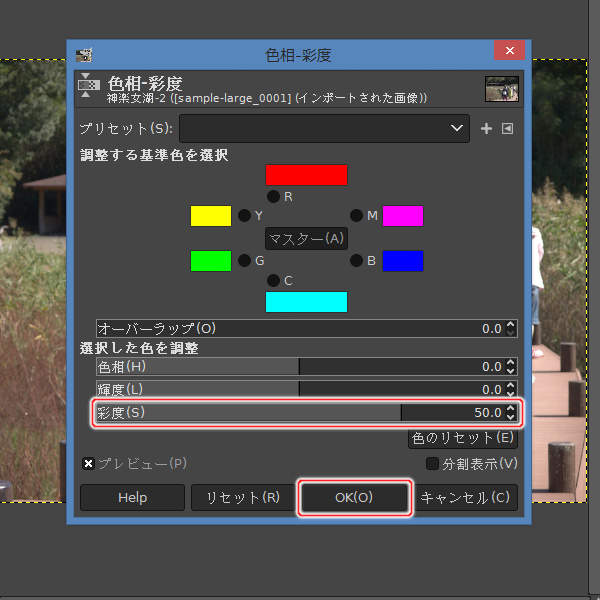Click the 彩度(S) value stepper arrows

point(510,412)
